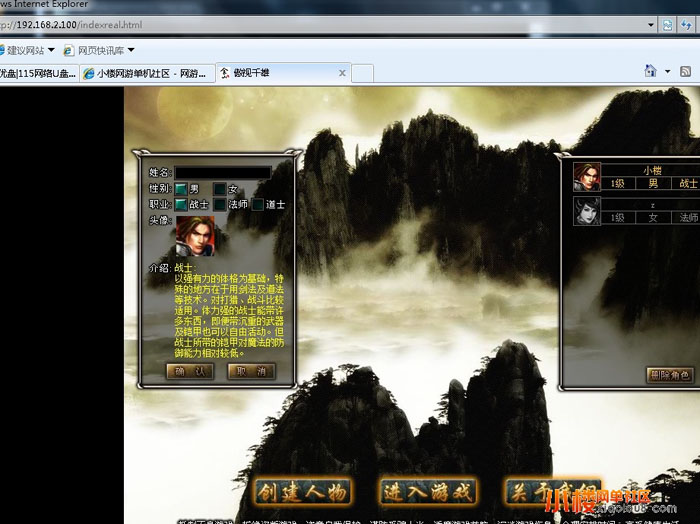Select the 道士 taoist class option
Viewport: 700px width, 524px height.
[257, 205]
